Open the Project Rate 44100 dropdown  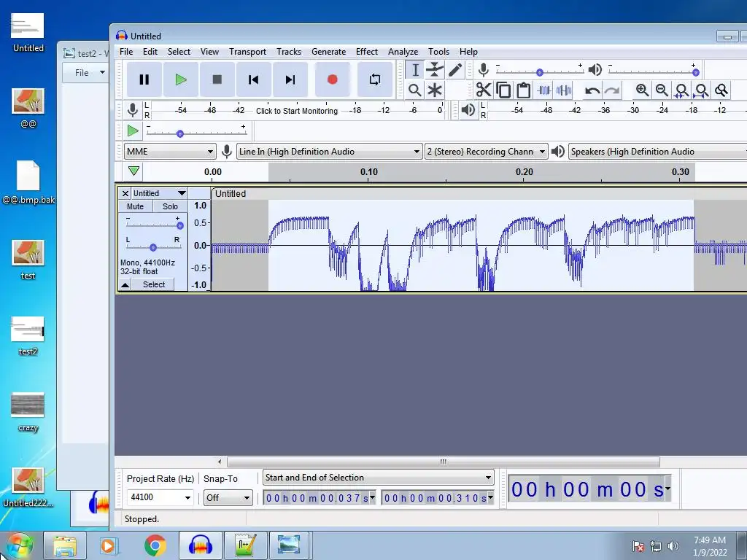(x=160, y=497)
